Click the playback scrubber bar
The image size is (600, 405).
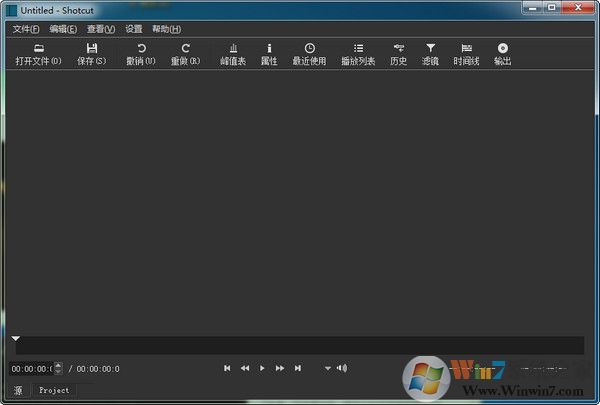(x=300, y=345)
